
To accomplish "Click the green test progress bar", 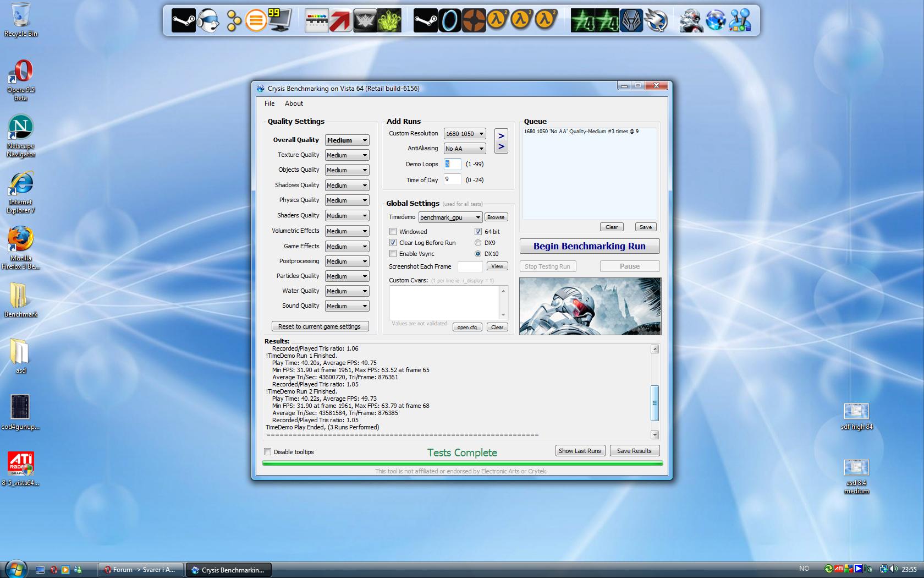I will pos(463,464).
